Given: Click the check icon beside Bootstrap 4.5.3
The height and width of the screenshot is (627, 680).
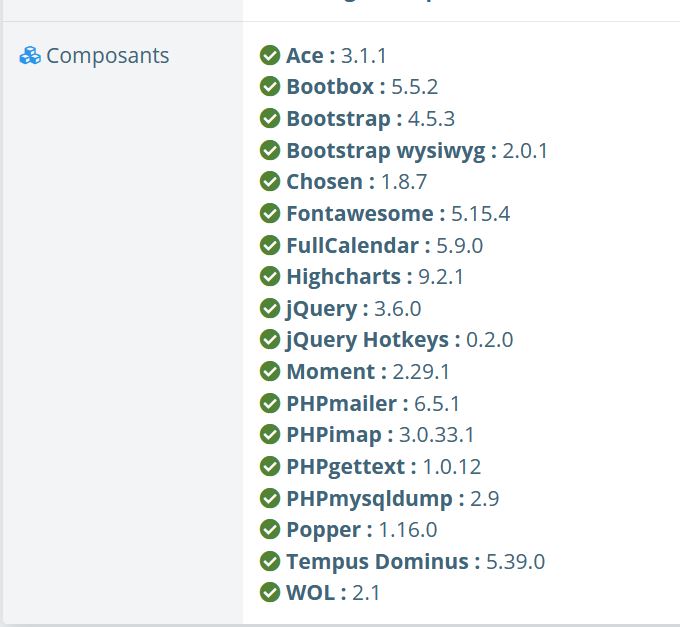Looking at the screenshot, I should click(x=270, y=118).
